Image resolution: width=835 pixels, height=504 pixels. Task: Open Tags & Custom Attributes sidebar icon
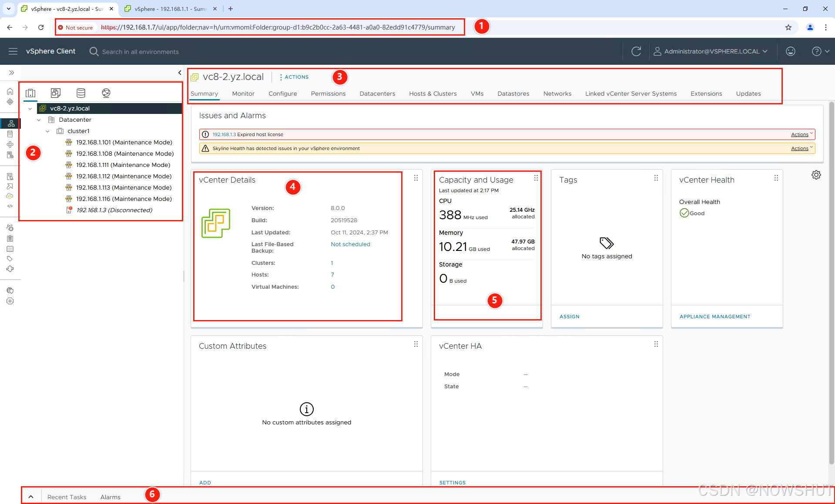(x=10, y=259)
